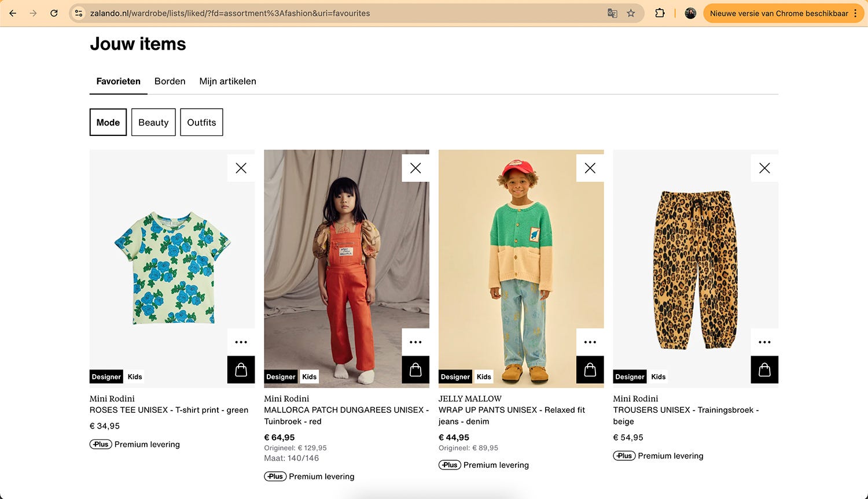The width and height of the screenshot is (868, 499).
Task: Open WRAP UP PANTS UNISEX title link
Action: [x=512, y=416]
